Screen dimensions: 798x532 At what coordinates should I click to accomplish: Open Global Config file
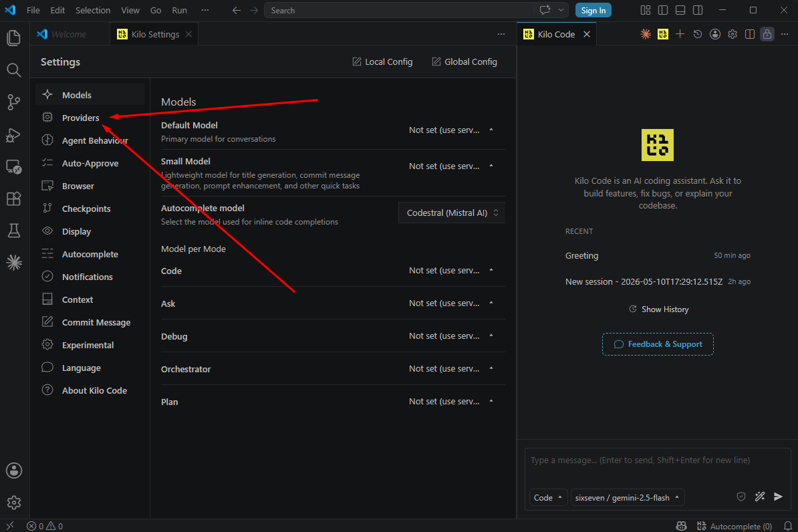click(x=464, y=61)
